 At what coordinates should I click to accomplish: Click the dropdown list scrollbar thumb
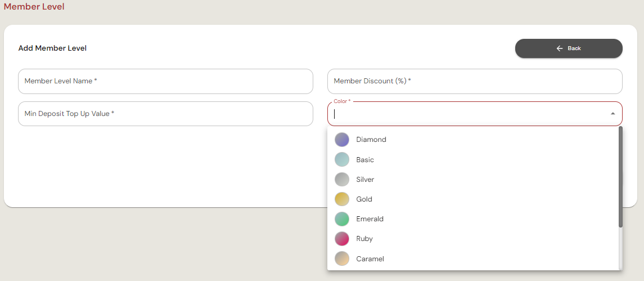coord(620,177)
